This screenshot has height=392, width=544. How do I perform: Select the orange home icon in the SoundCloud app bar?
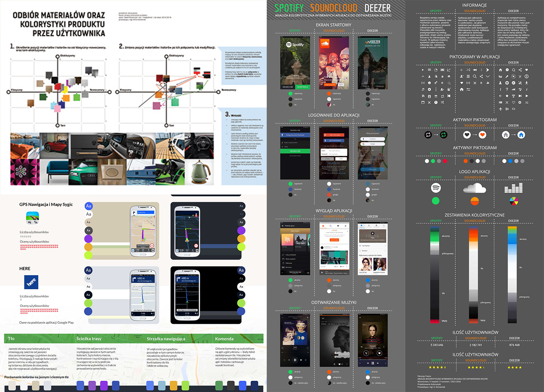click(x=323, y=226)
